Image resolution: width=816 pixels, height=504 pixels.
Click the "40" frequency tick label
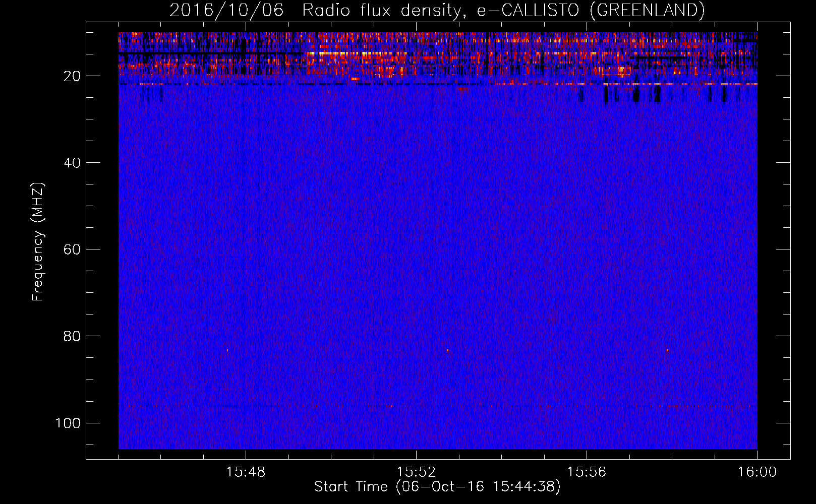(72, 163)
